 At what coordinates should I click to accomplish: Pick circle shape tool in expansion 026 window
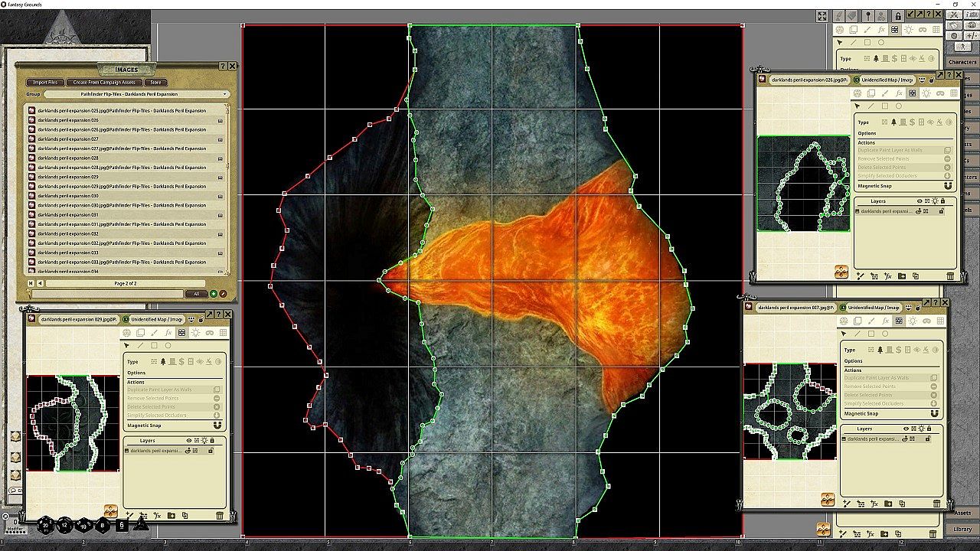point(899,106)
